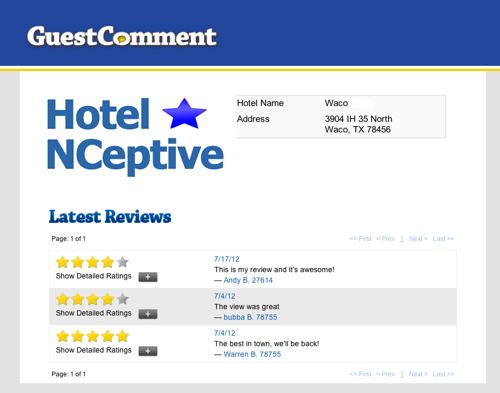500x393 pixels.
Task: Click the 7/17/12 review date
Action: coord(227,259)
